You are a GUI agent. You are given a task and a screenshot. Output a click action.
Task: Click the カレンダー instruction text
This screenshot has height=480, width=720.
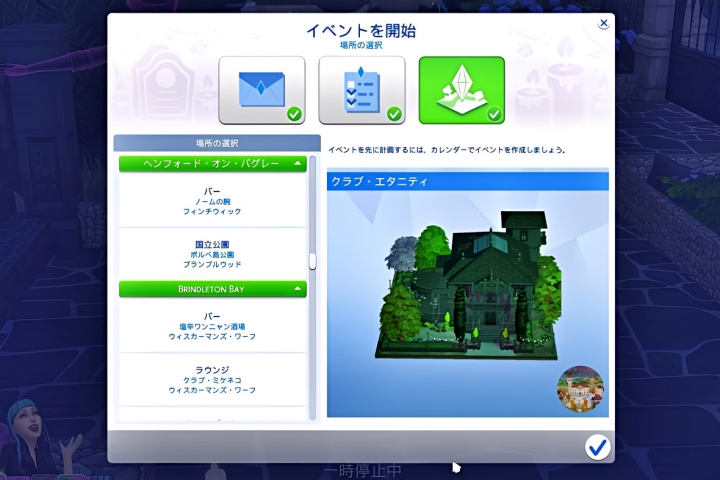[446, 150]
